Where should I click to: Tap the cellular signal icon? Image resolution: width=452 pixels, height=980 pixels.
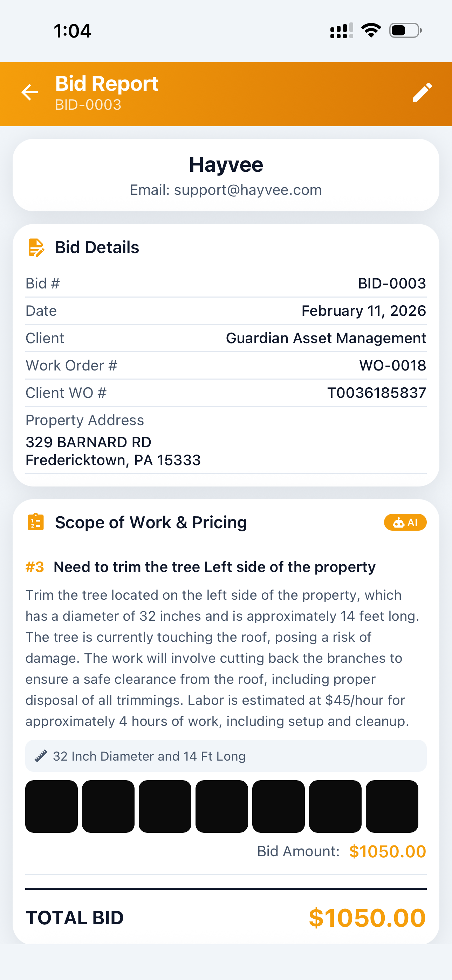[341, 30]
